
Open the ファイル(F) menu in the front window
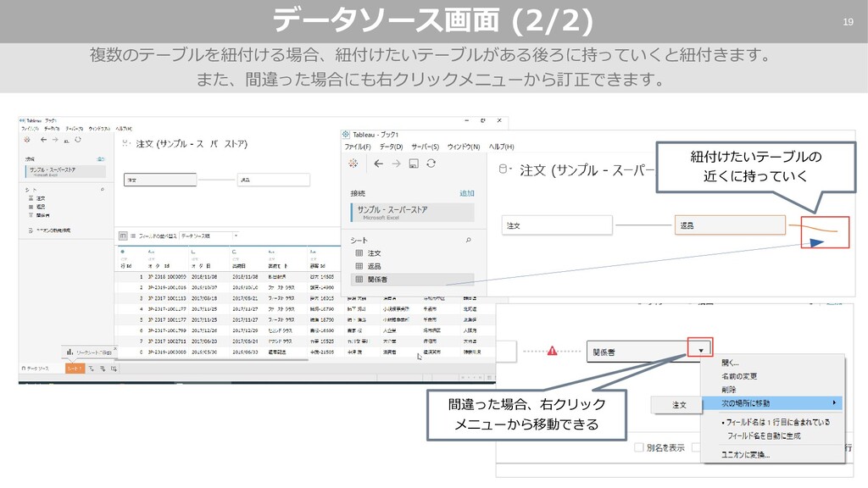coord(358,147)
